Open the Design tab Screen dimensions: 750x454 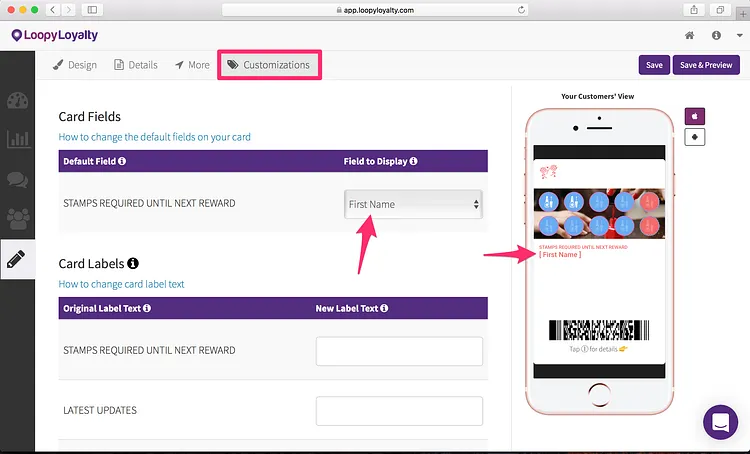click(75, 65)
